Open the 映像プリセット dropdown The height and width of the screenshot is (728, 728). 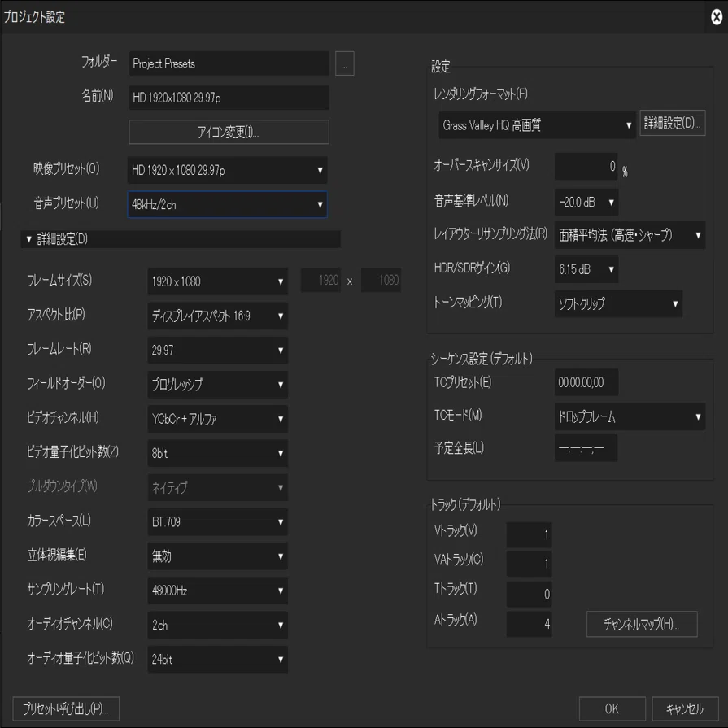pyautogui.click(x=227, y=170)
